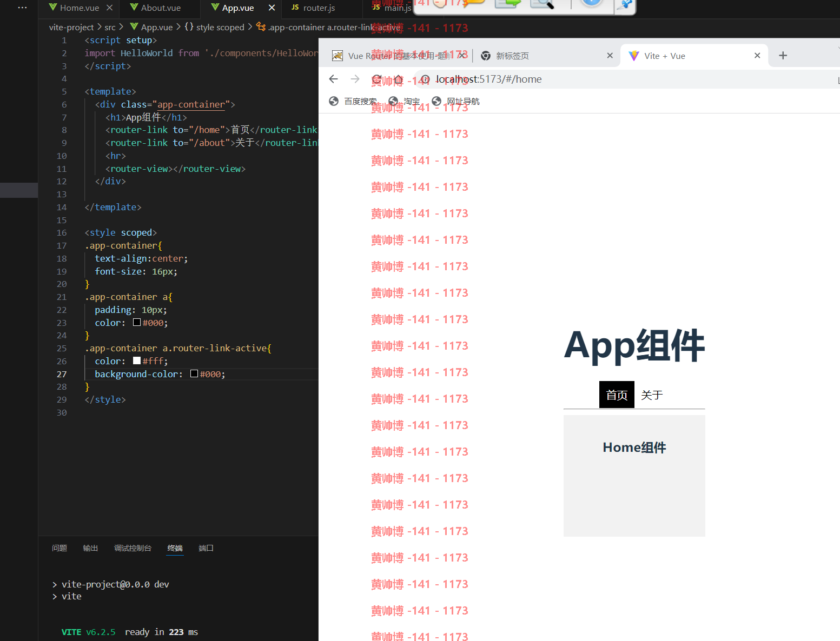840x641 pixels.
Task: Open the 百度搜索 bookmark
Action: tap(353, 101)
